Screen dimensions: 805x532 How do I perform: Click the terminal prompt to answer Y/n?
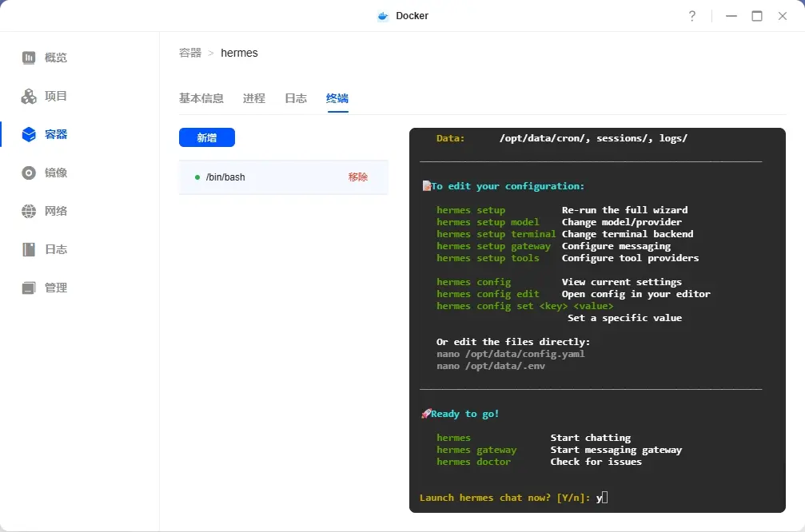(x=600, y=497)
